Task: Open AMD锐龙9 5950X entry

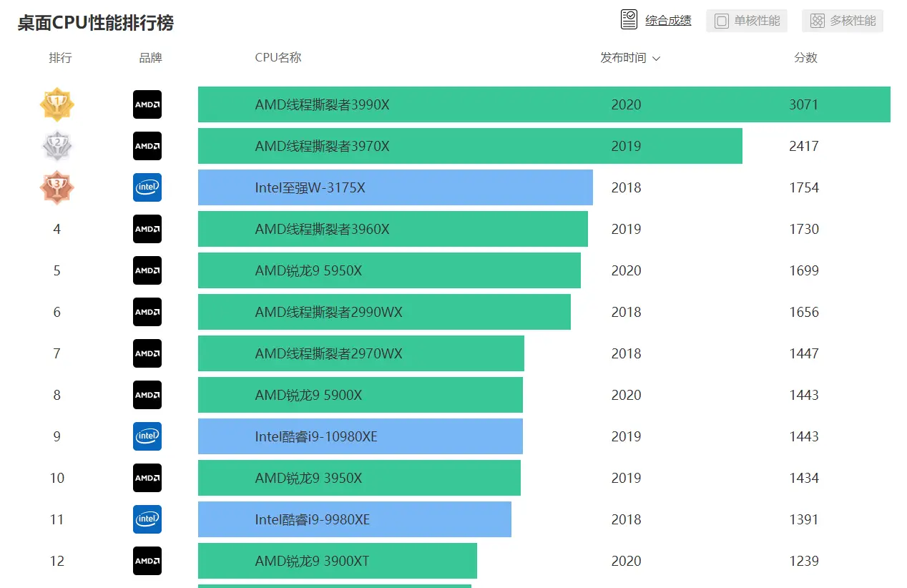Action: pos(389,270)
